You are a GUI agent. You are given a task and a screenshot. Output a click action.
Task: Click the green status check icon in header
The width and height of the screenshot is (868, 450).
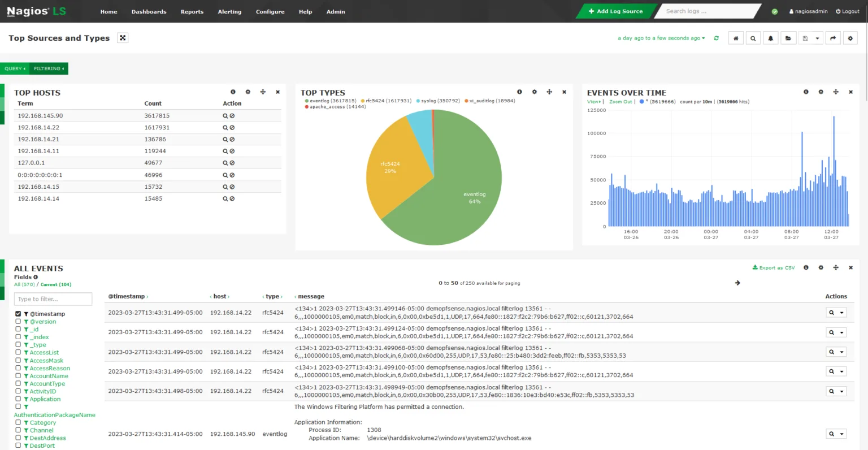click(x=775, y=11)
